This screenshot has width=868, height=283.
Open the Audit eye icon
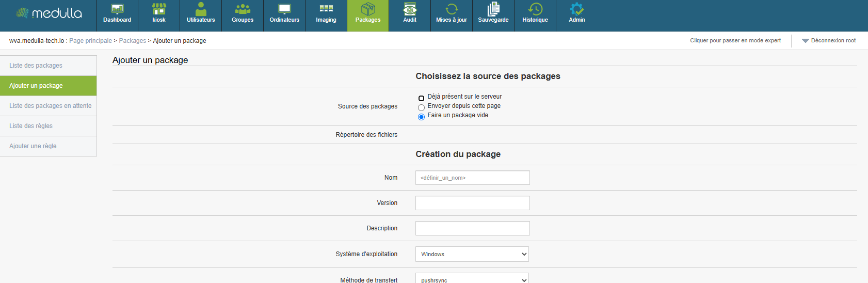click(410, 9)
